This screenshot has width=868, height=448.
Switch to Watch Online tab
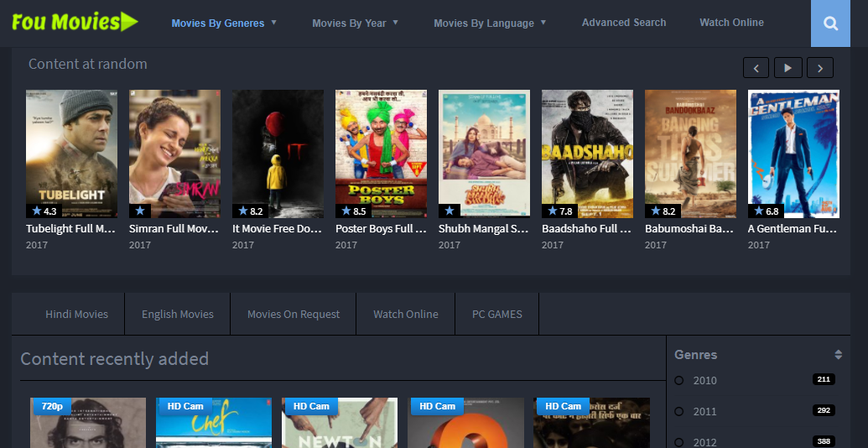click(x=406, y=314)
